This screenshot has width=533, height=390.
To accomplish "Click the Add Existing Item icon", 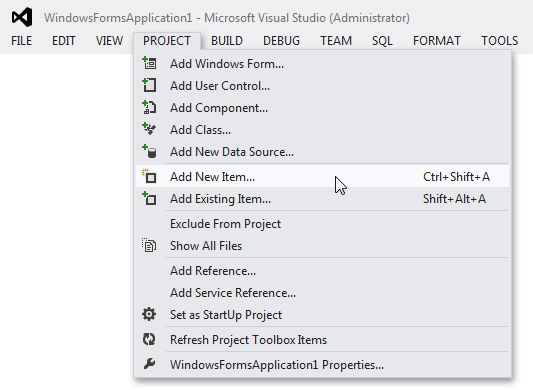I will tap(149, 198).
